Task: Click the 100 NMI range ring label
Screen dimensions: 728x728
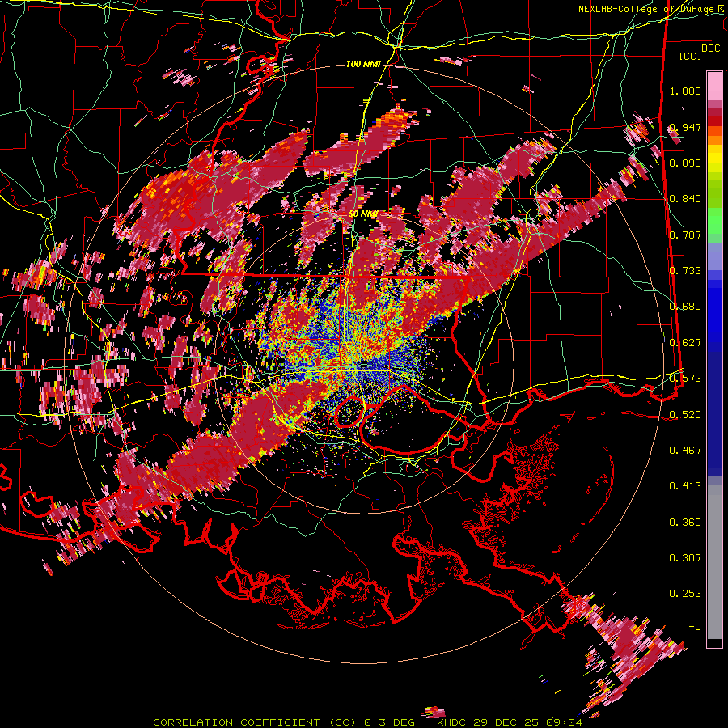Action: click(x=363, y=64)
